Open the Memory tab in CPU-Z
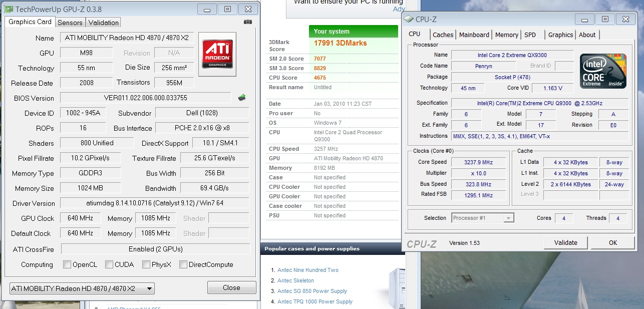The height and width of the screenshot is (309, 644). pyautogui.click(x=507, y=35)
